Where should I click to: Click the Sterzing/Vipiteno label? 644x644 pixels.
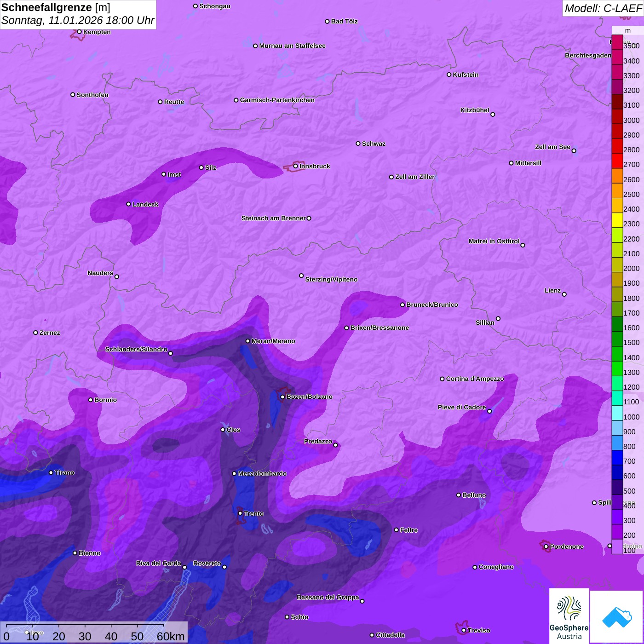click(x=331, y=279)
